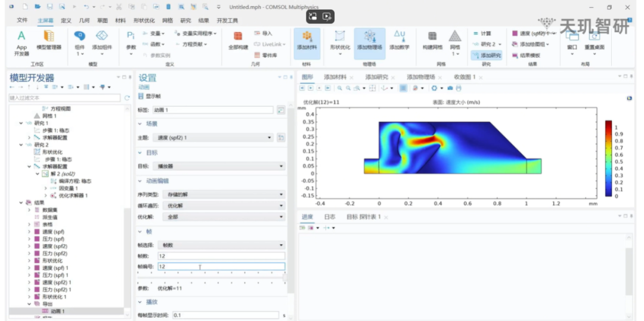Click 结果模板 in the results group

[x=527, y=55]
